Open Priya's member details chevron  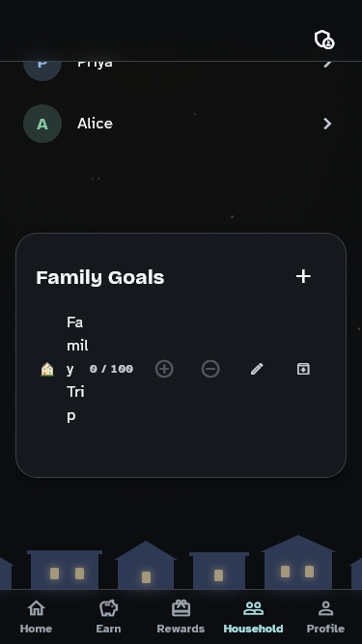pos(327,64)
